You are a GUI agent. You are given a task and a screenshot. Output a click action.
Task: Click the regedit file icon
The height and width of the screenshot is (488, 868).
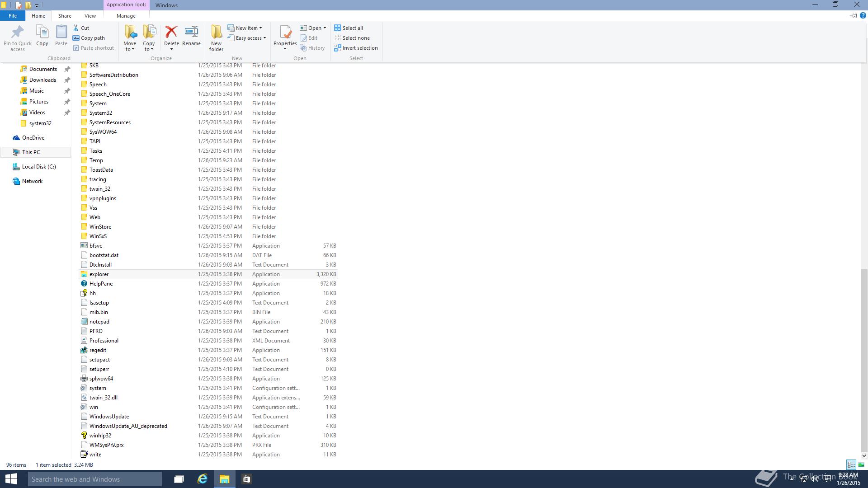(84, 350)
